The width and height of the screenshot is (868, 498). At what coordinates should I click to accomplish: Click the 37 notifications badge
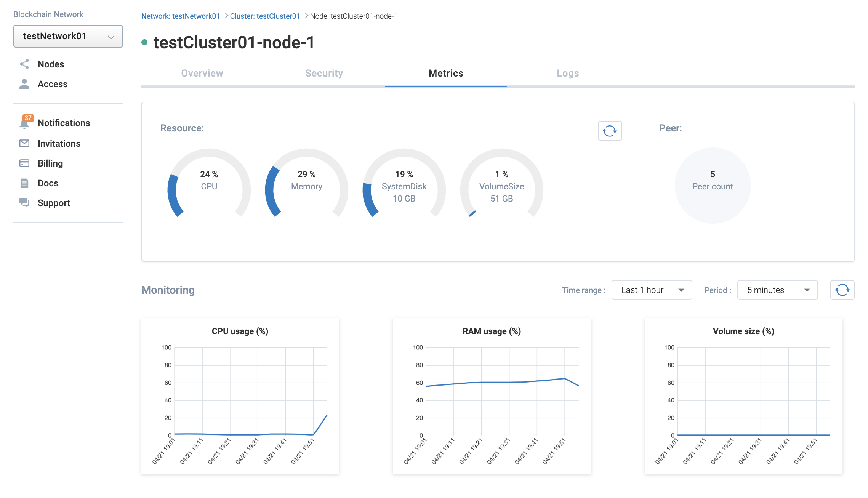(28, 118)
